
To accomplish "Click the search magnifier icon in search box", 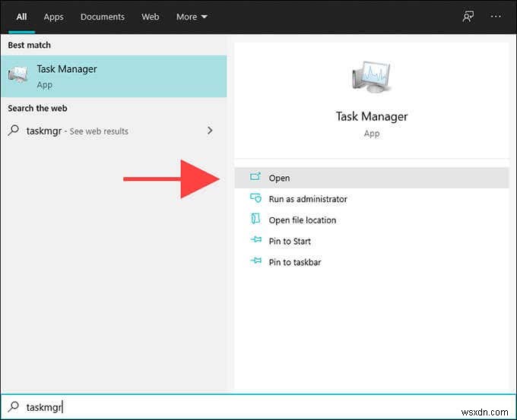I will click(14, 406).
